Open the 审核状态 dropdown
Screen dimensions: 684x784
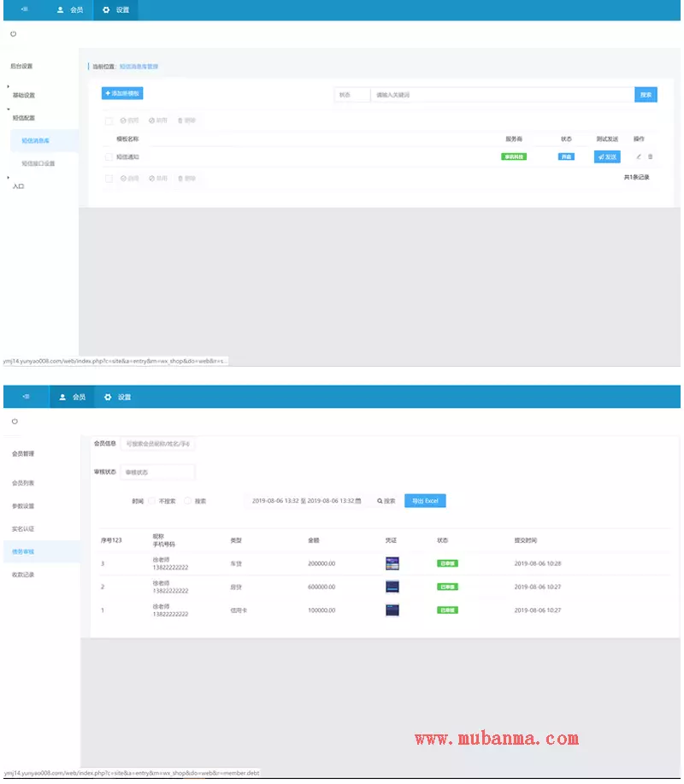(x=157, y=472)
